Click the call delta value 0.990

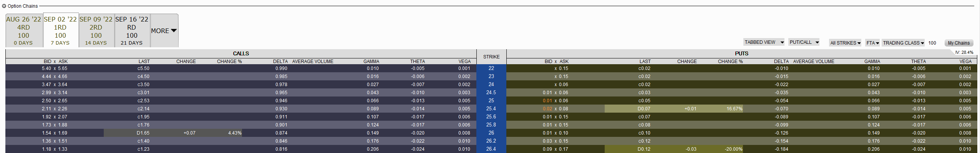[x=281, y=68]
